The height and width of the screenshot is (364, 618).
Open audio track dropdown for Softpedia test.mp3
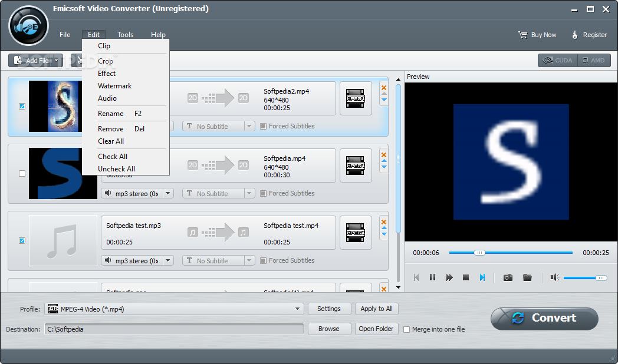point(168,260)
